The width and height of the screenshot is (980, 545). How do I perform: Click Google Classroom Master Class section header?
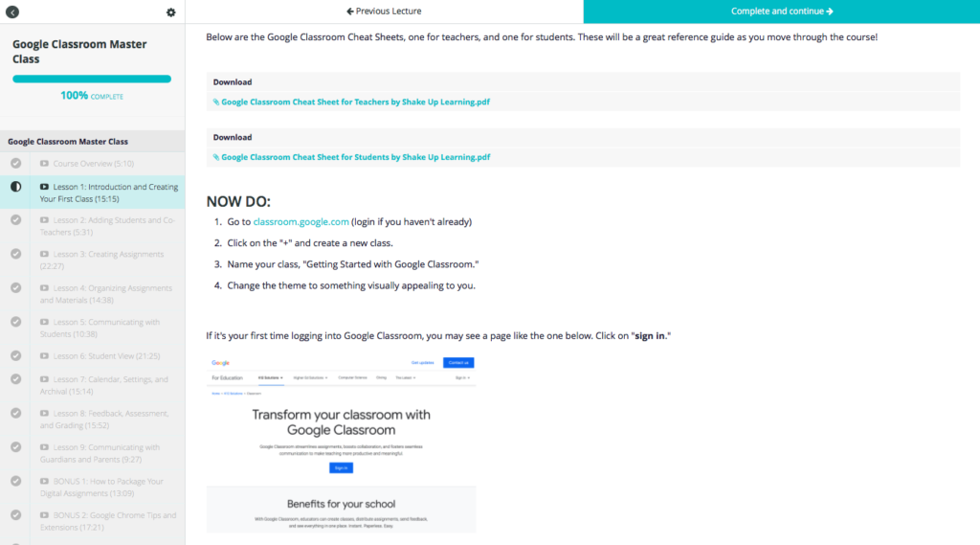(93, 142)
